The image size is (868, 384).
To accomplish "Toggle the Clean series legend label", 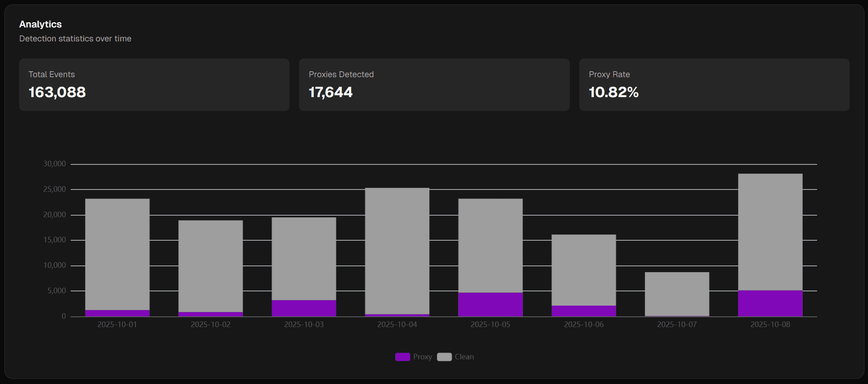I will (464, 357).
